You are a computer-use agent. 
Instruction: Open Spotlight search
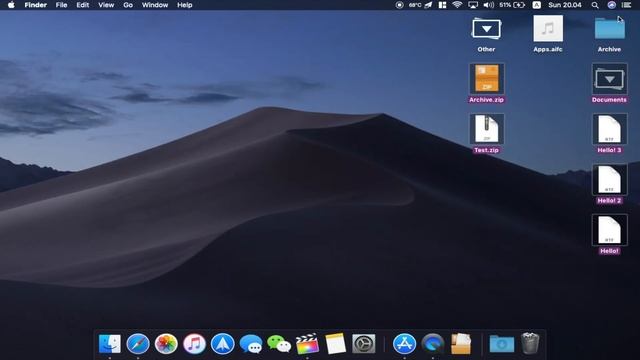tap(595, 5)
